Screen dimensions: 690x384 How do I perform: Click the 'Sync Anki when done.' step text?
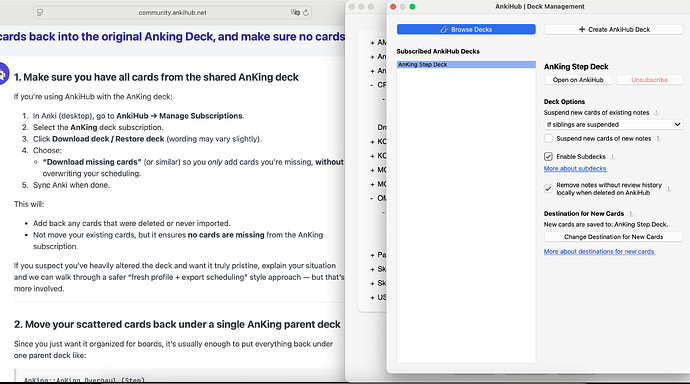pyautogui.click(x=71, y=185)
